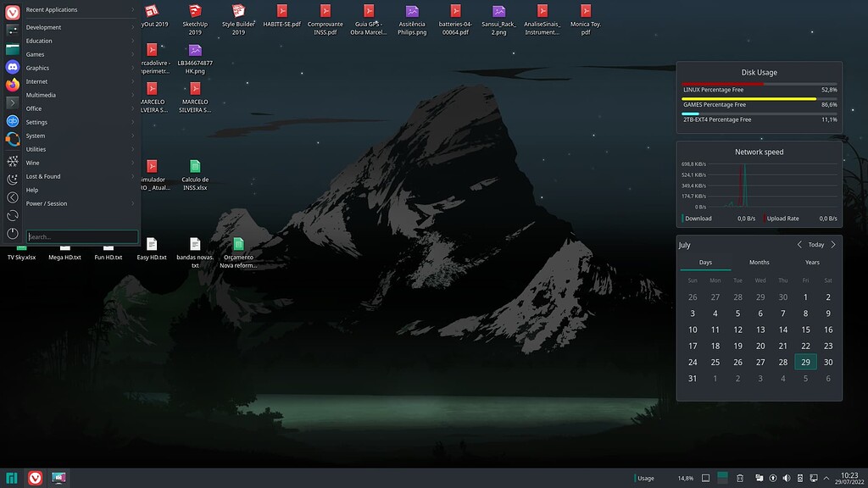This screenshot has height=488, width=868.
Task: Switch the calendar to the Months tab
Action: pos(758,262)
